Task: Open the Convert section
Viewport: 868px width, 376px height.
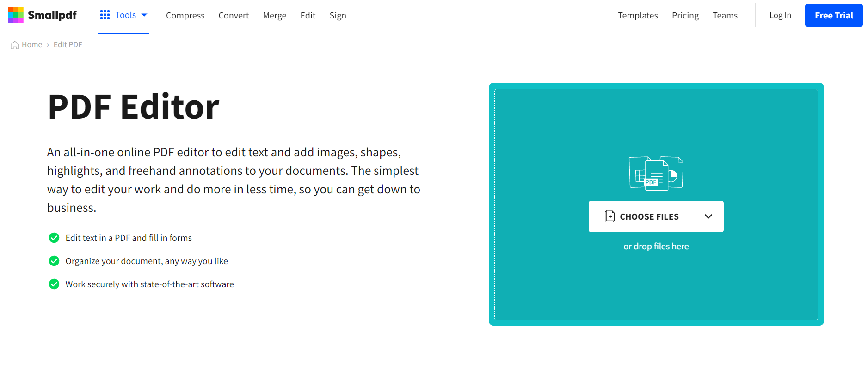Action: [x=234, y=15]
